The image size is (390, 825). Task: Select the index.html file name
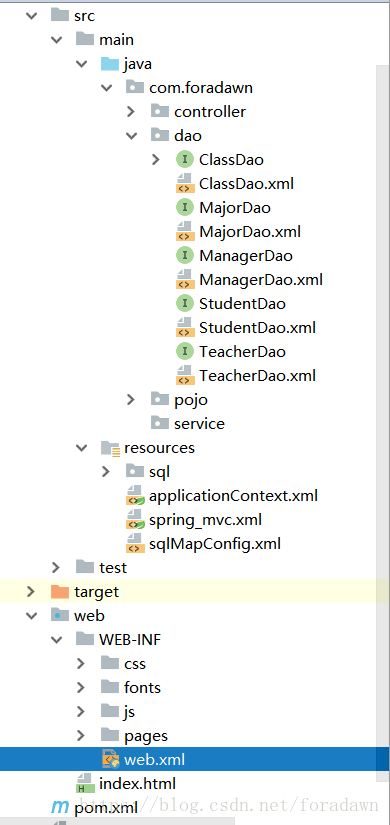pyautogui.click(x=137, y=783)
